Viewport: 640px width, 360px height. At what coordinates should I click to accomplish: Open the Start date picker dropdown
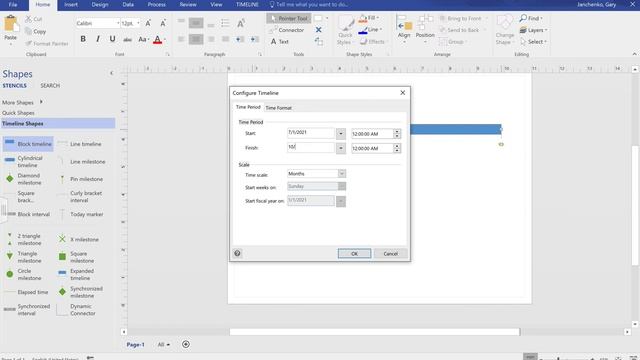(341, 133)
